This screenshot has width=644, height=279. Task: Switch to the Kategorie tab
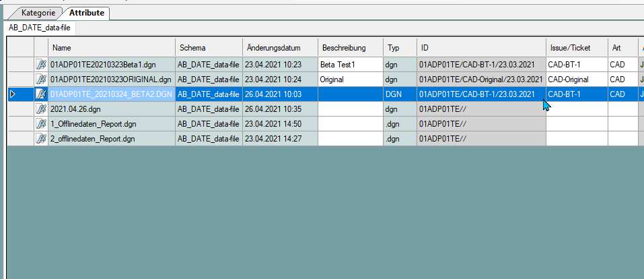(38, 13)
